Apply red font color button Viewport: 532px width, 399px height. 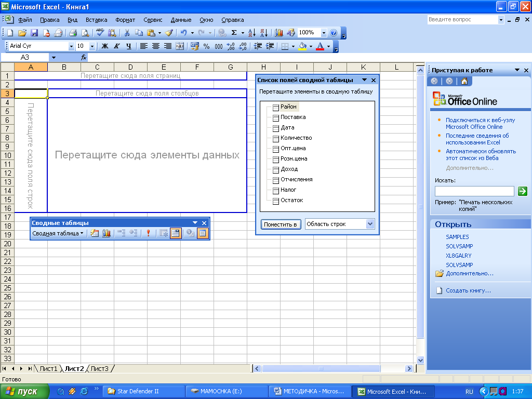point(320,46)
